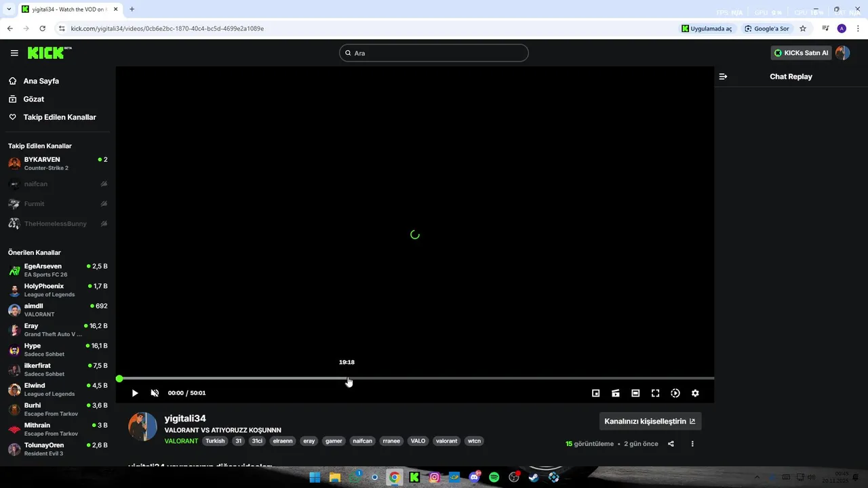This screenshot has height=488, width=868.
Task: Enter fullscreen mode
Action: pos(655,393)
